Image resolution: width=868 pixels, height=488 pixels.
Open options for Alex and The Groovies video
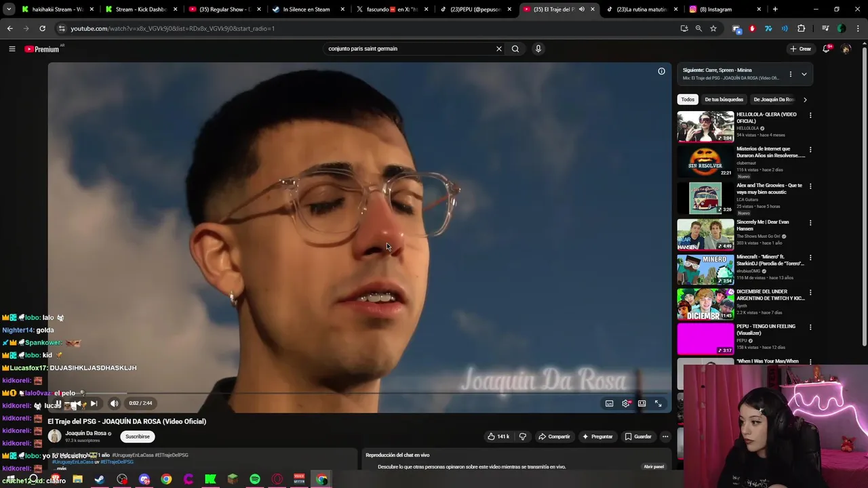pos(810,186)
